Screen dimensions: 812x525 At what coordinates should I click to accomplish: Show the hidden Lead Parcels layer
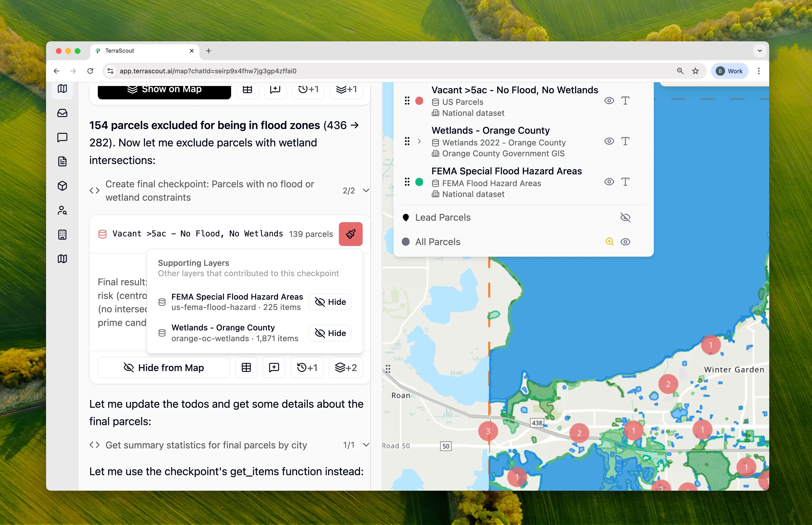(x=625, y=218)
